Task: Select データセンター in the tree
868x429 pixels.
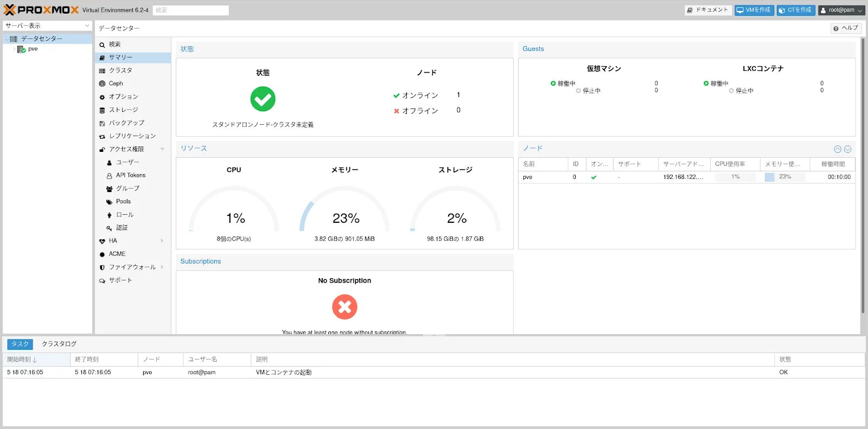Action: tap(47, 39)
